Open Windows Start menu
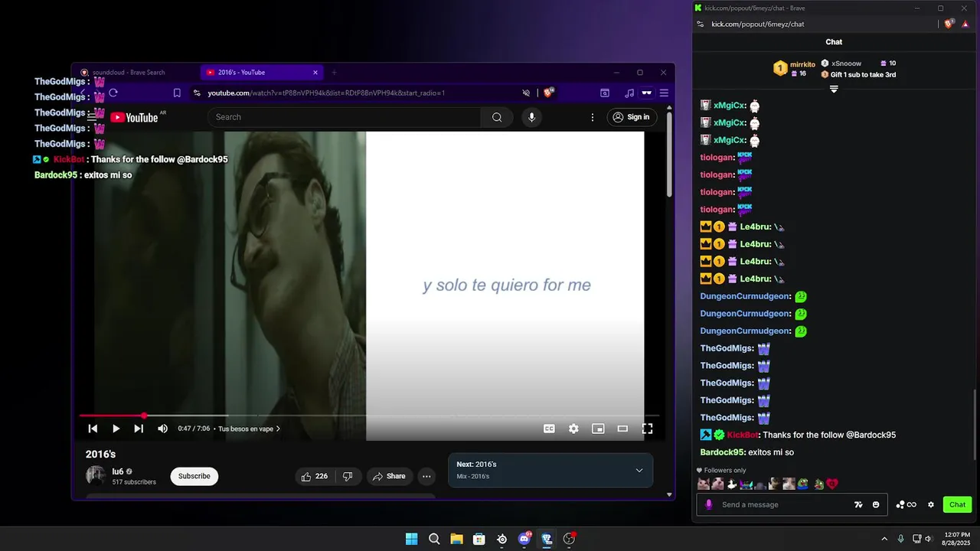The width and height of the screenshot is (980, 551). 411,539
